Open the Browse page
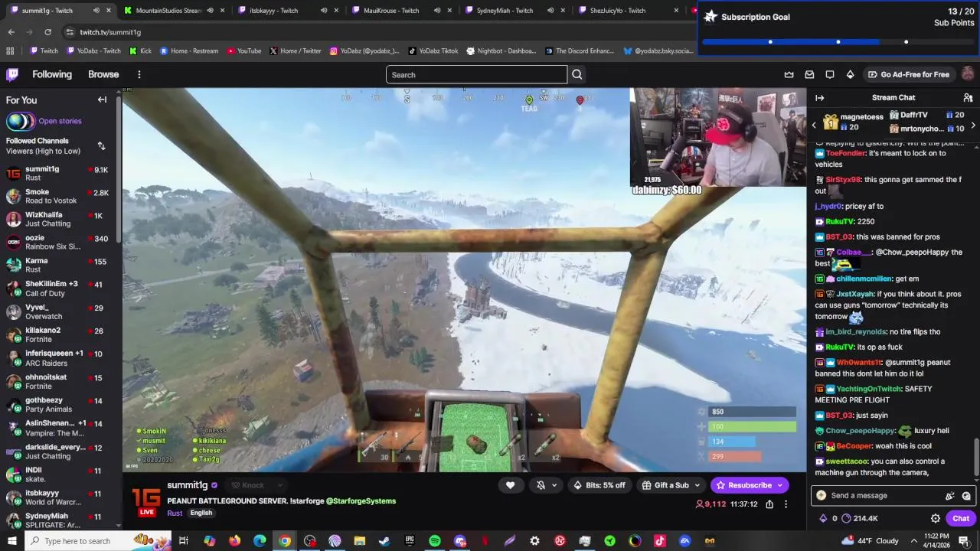 [103, 74]
